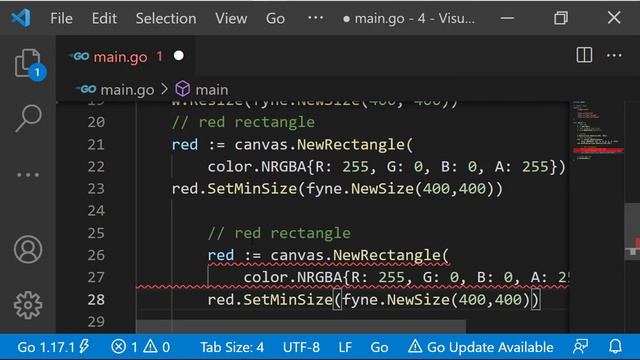Split the editor to the right
The image size is (640, 360).
(584, 55)
